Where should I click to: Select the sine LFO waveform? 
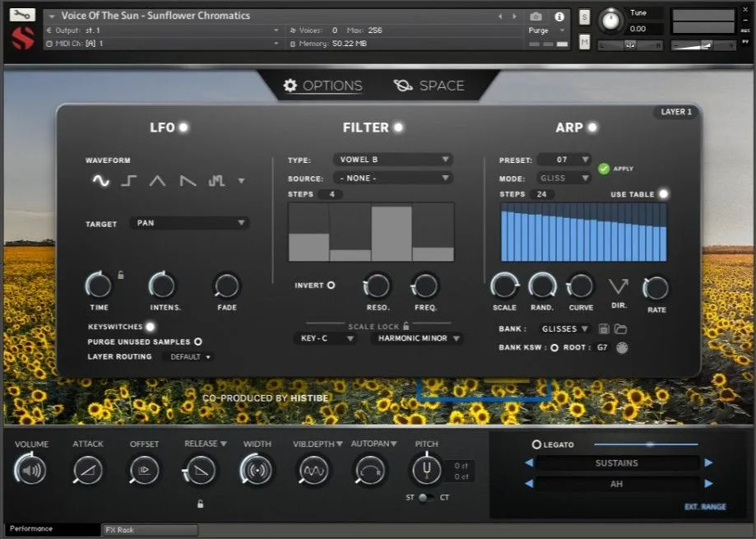pos(100,181)
